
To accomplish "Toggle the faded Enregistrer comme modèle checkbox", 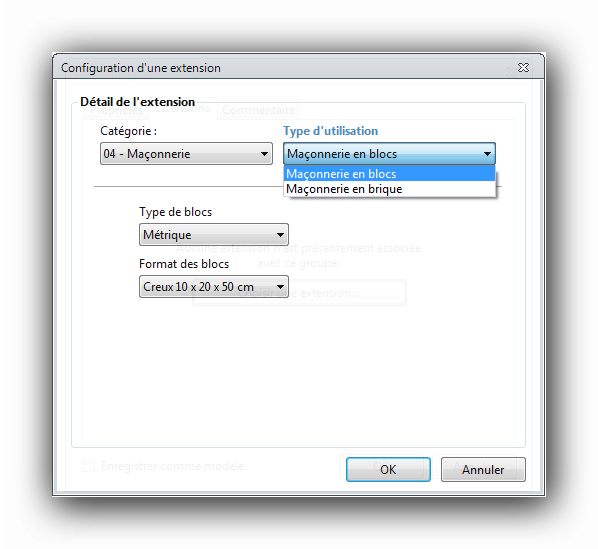I will click(x=88, y=466).
